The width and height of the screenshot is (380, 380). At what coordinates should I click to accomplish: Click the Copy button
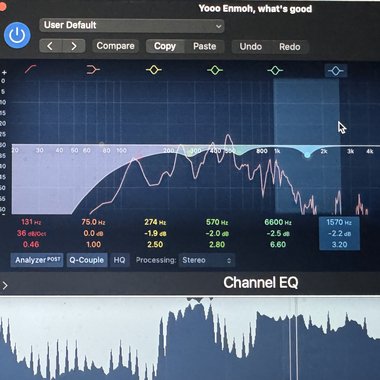165,46
